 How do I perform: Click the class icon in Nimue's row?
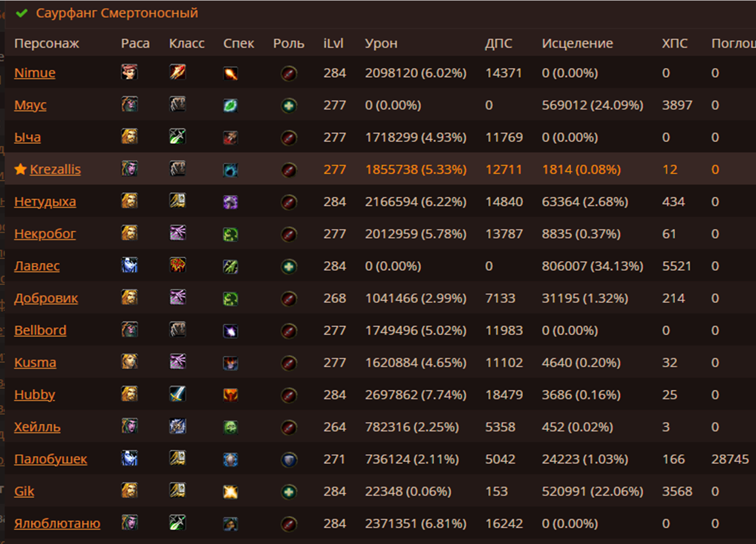coord(177,73)
